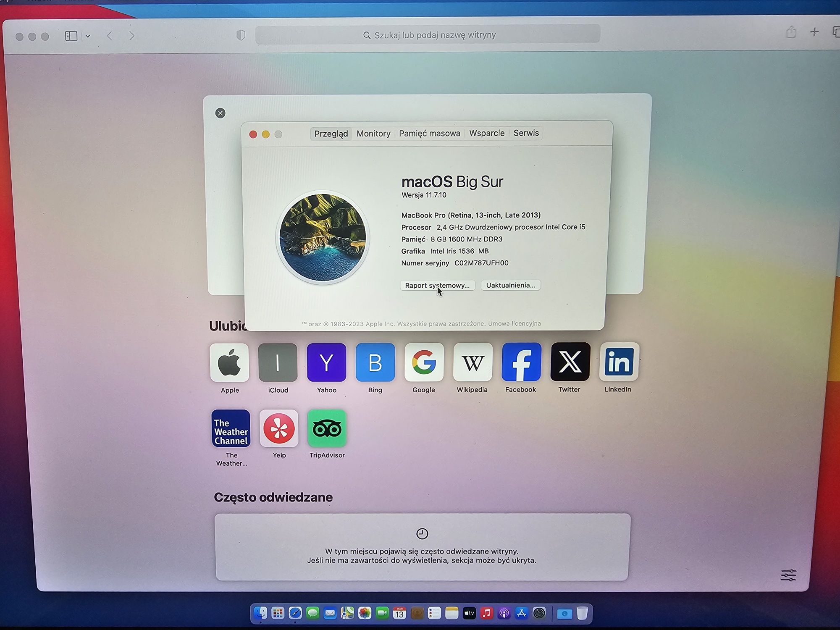
Task: Open Messages from the Dock
Action: coord(312,613)
